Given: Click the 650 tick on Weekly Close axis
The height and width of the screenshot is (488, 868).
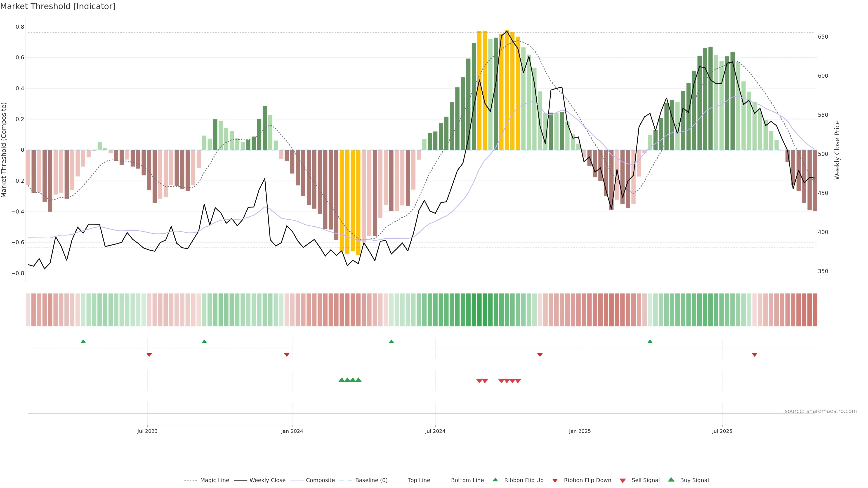Looking at the screenshot, I should (823, 37).
